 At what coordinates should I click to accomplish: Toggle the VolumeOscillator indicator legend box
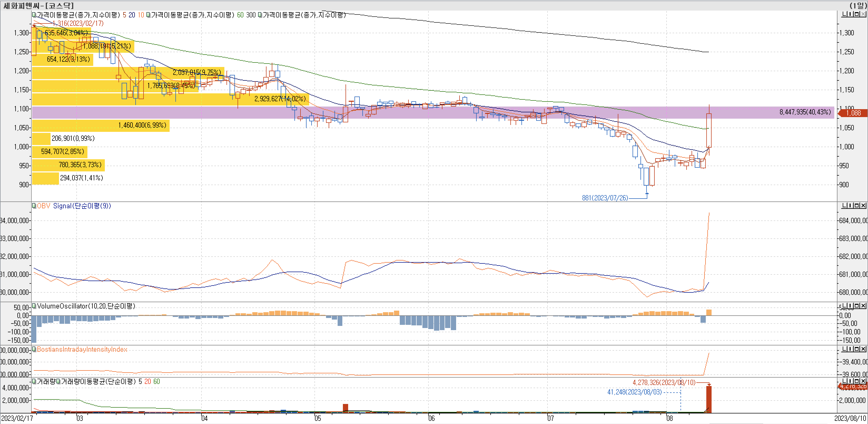tap(34, 306)
